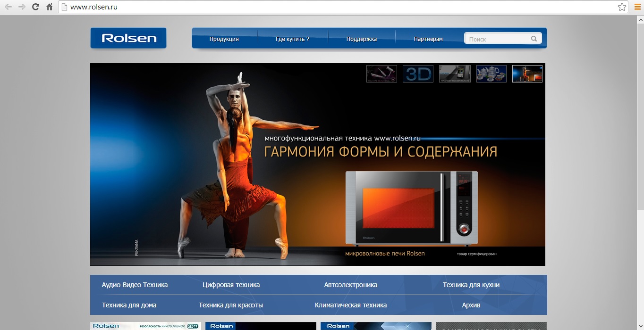Click the scrollbar down arrow
The height and width of the screenshot is (330, 644).
tap(640, 326)
